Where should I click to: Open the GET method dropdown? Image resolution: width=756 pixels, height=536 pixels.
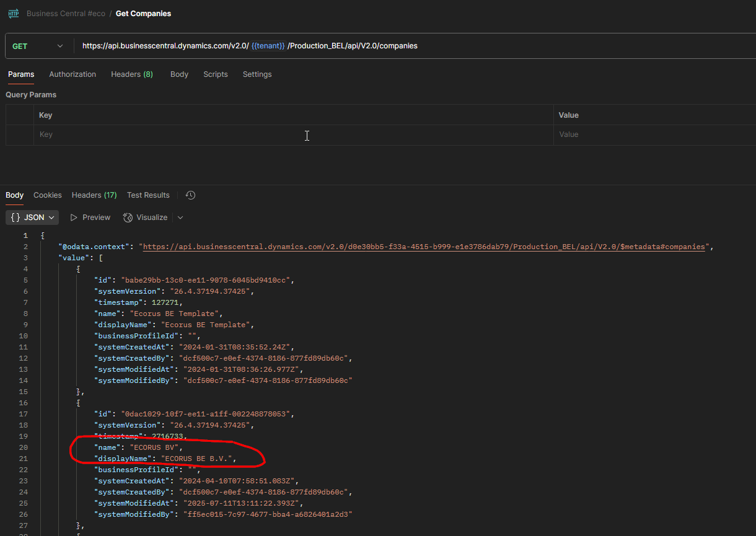pyautogui.click(x=38, y=46)
